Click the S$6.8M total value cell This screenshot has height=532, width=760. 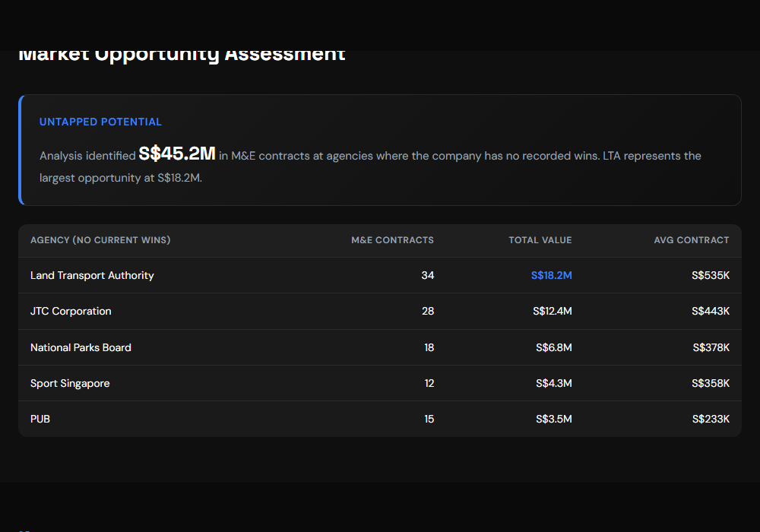[x=553, y=347]
